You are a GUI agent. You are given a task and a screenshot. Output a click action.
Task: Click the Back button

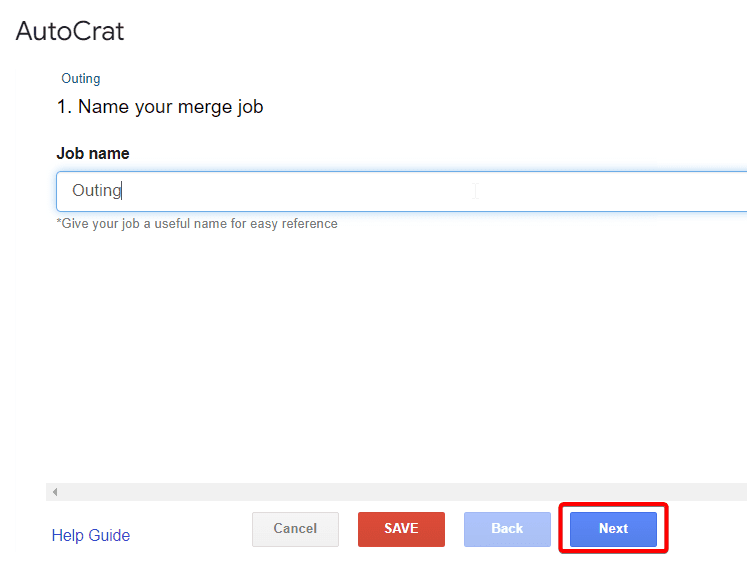coord(507,529)
